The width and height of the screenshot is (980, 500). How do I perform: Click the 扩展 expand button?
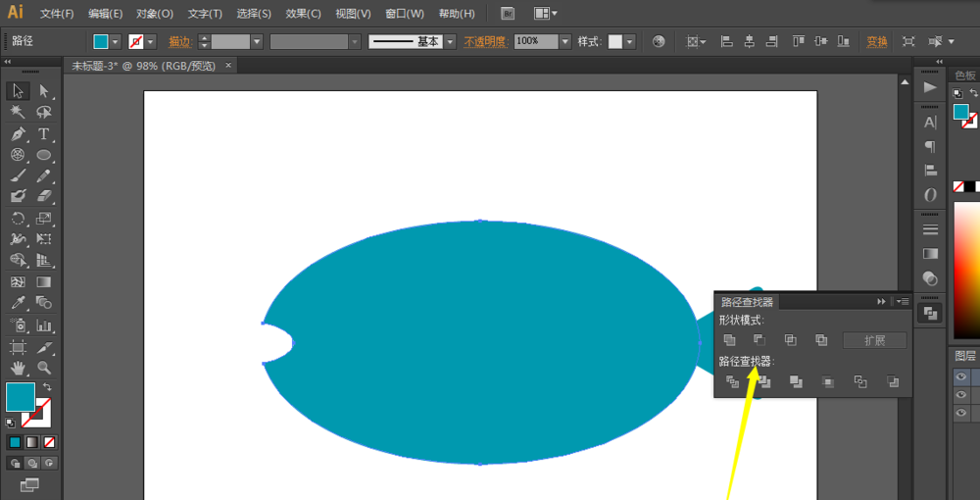(x=875, y=340)
